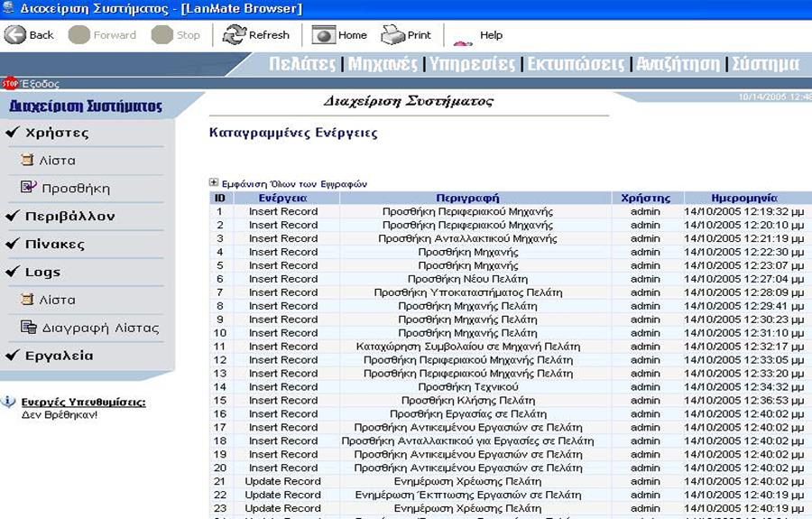Select 'Καταχώρηση Συμβολαίου σε Μηχανή Πελάτη' cell
The image size is (812, 519).
[468, 346]
